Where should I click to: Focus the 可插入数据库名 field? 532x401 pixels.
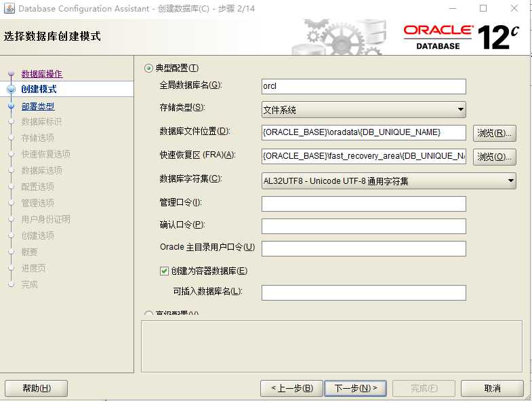(364, 293)
